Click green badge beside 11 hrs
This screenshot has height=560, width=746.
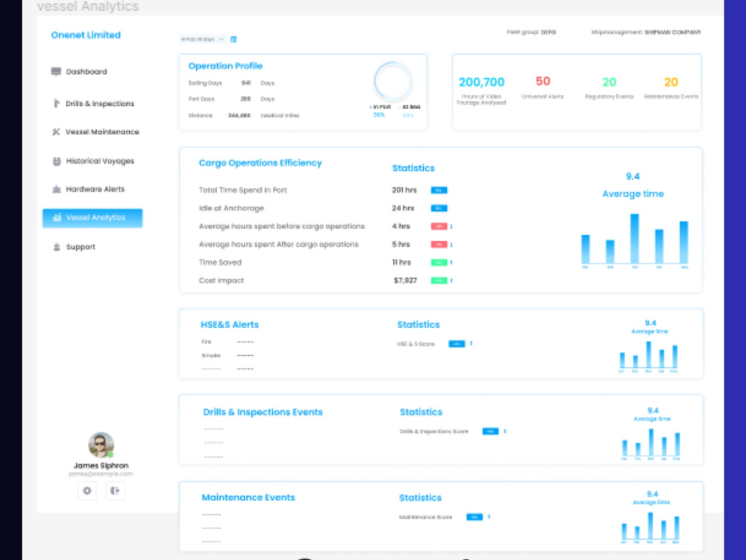pyautogui.click(x=439, y=262)
